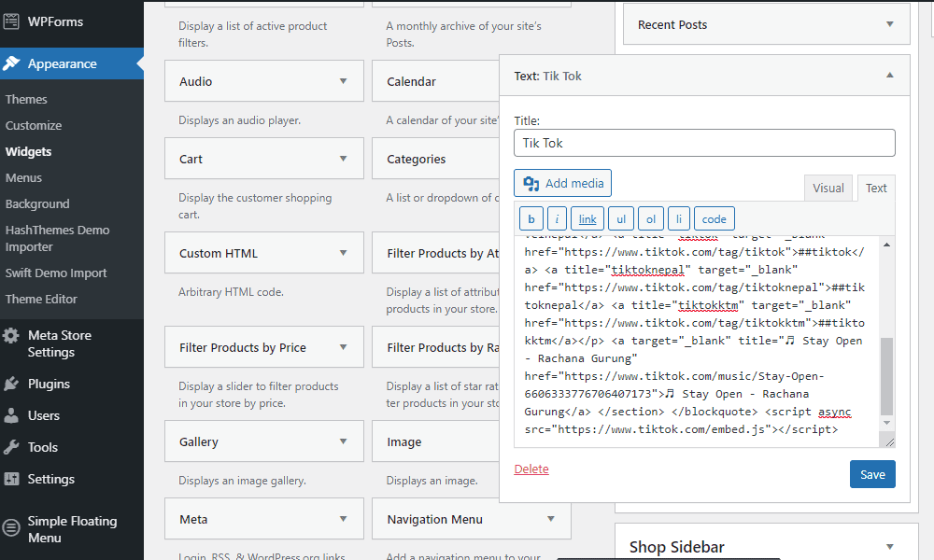The image size is (934, 560).
Task: Open Theme Editor
Action: click(x=41, y=300)
